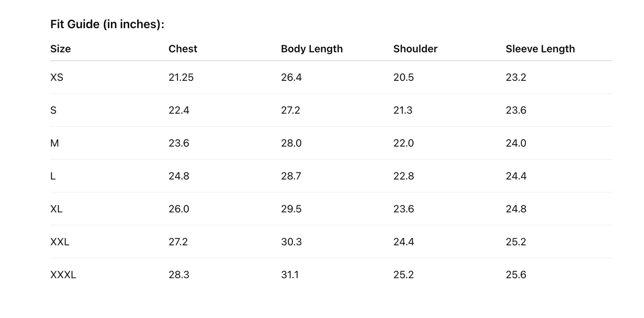Click the Size column header
644x318 pixels.
point(60,49)
